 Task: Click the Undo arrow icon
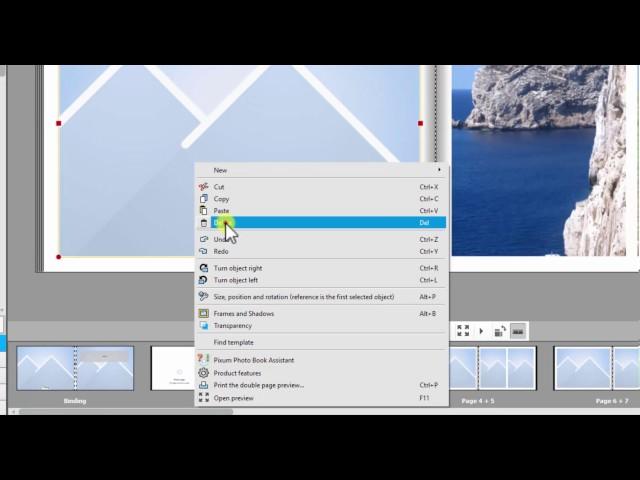(x=203, y=239)
